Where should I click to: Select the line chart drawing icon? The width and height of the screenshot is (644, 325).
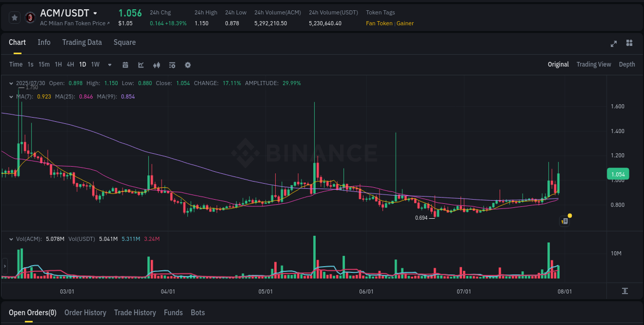tap(141, 65)
